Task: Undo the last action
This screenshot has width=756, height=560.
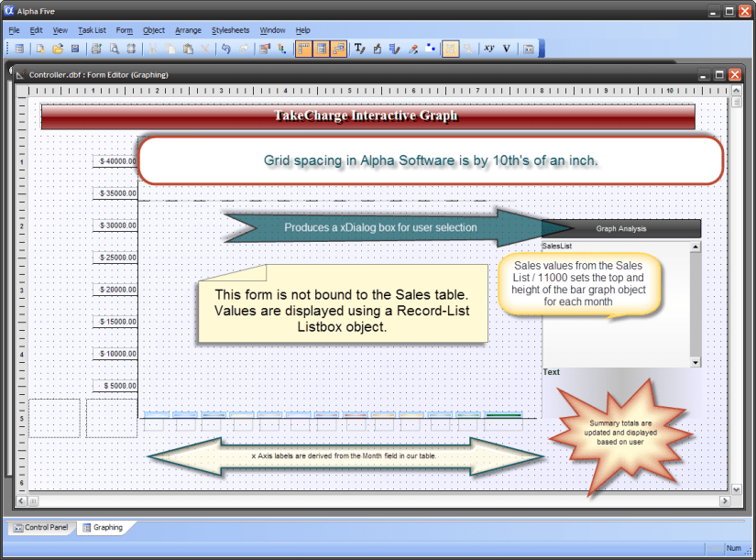Action: [x=226, y=49]
